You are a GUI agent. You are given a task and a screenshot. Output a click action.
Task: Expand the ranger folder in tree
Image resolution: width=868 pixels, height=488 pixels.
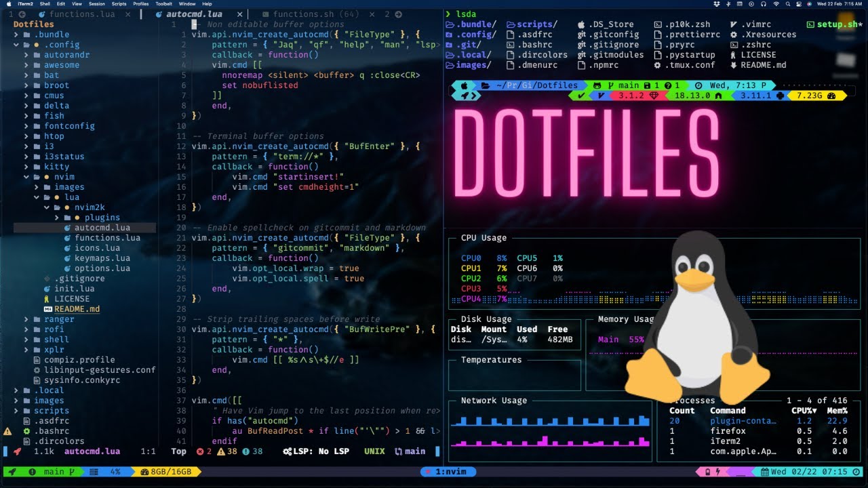pos(27,319)
